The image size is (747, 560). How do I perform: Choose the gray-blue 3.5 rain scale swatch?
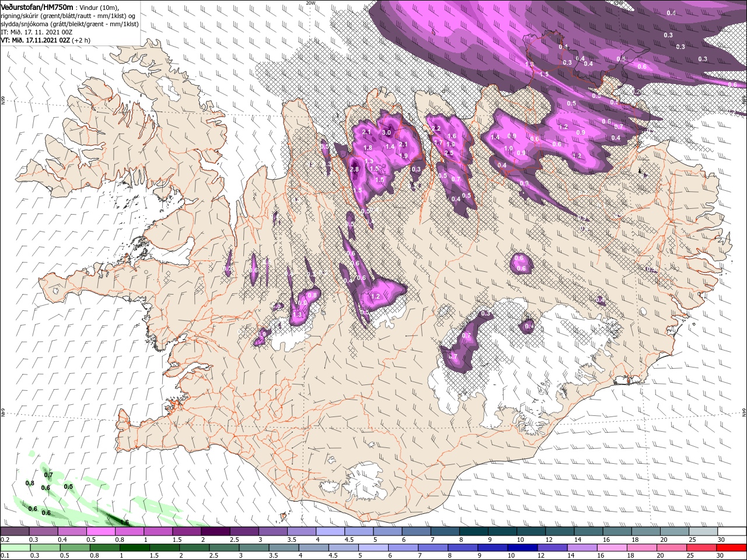point(284,547)
